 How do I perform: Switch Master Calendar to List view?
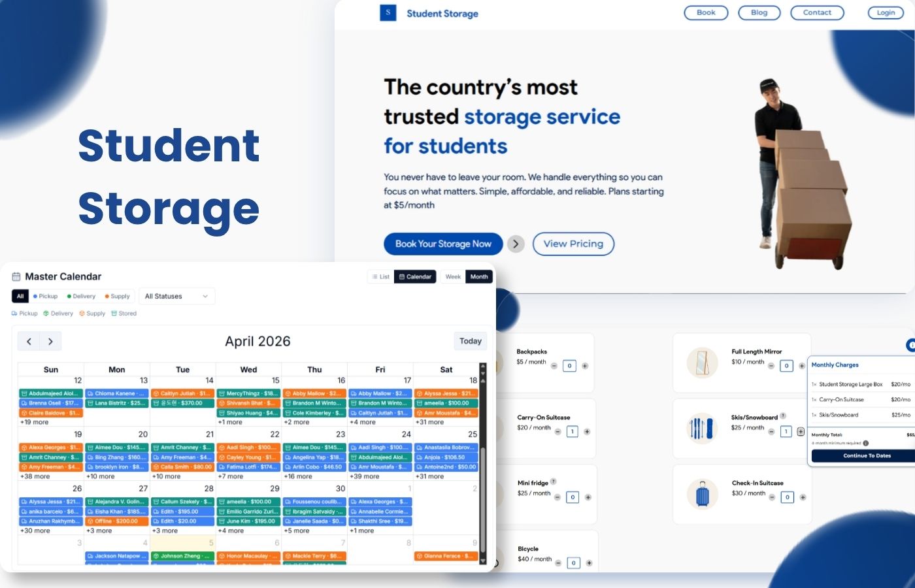pyautogui.click(x=381, y=276)
